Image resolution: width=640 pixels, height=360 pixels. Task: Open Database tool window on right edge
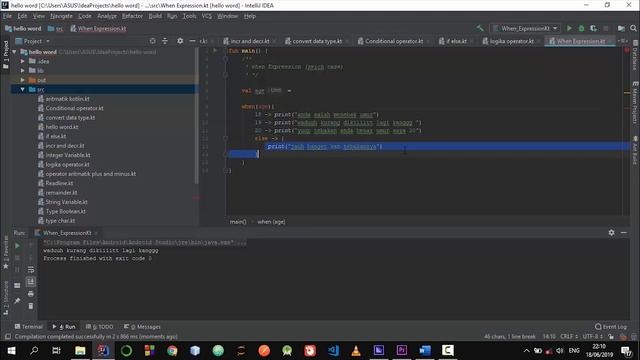tap(635, 56)
